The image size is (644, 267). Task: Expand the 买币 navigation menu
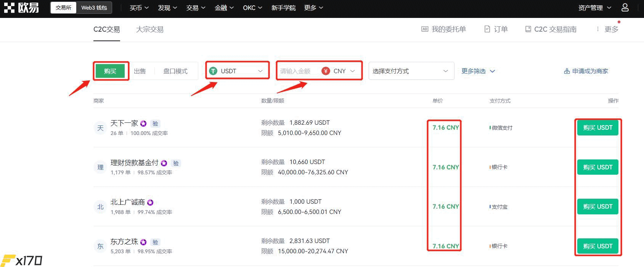tap(139, 8)
